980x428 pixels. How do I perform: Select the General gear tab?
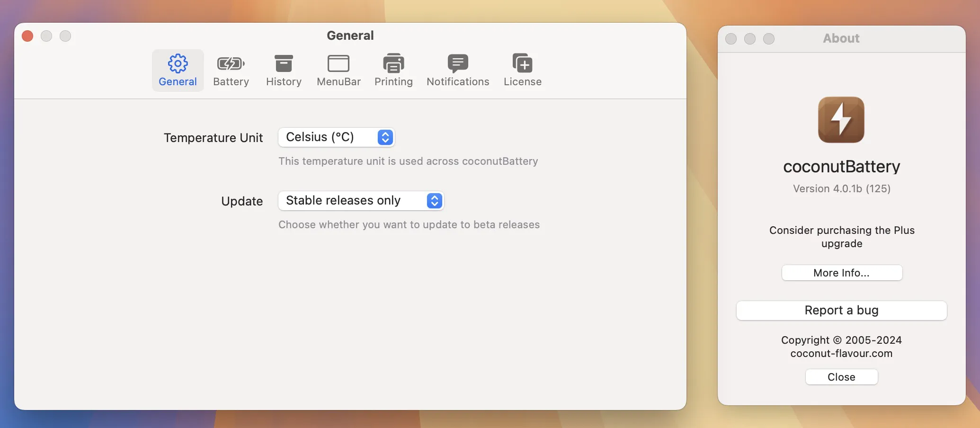[x=178, y=70]
